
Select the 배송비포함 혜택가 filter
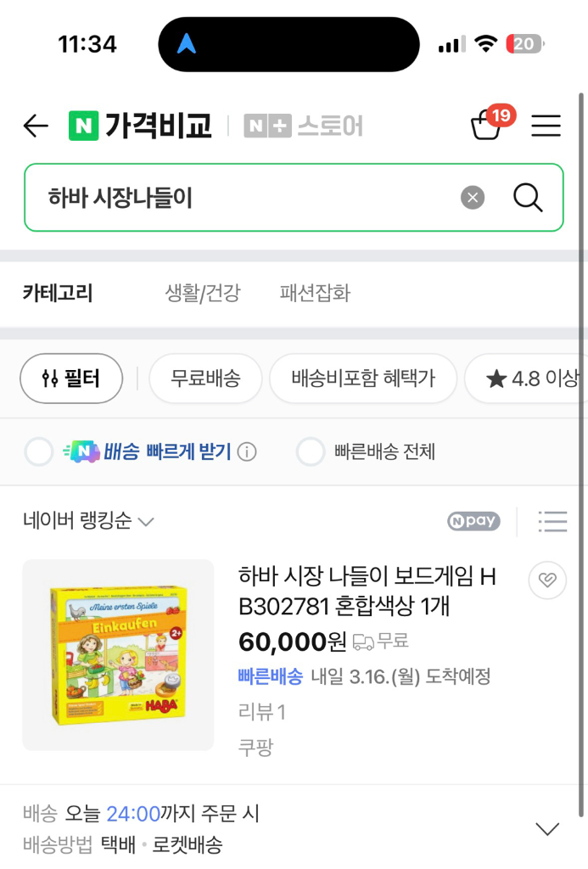(363, 378)
